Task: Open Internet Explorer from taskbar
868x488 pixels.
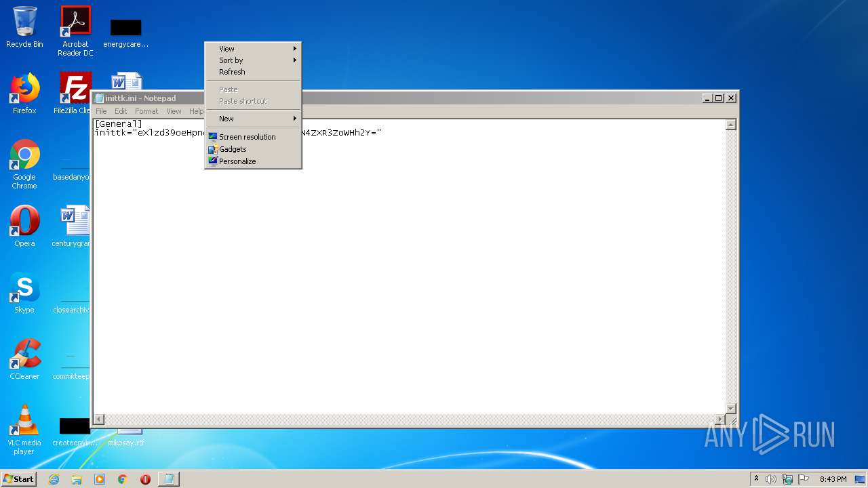Action: [54, 479]
